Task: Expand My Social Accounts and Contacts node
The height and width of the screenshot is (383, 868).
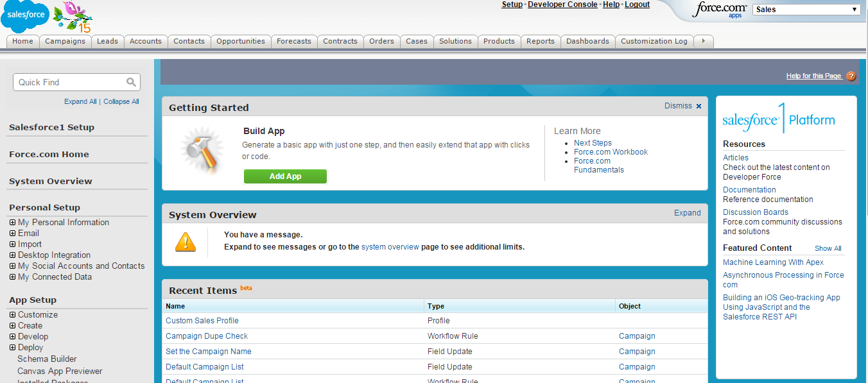Action: (x=12, y=266)
